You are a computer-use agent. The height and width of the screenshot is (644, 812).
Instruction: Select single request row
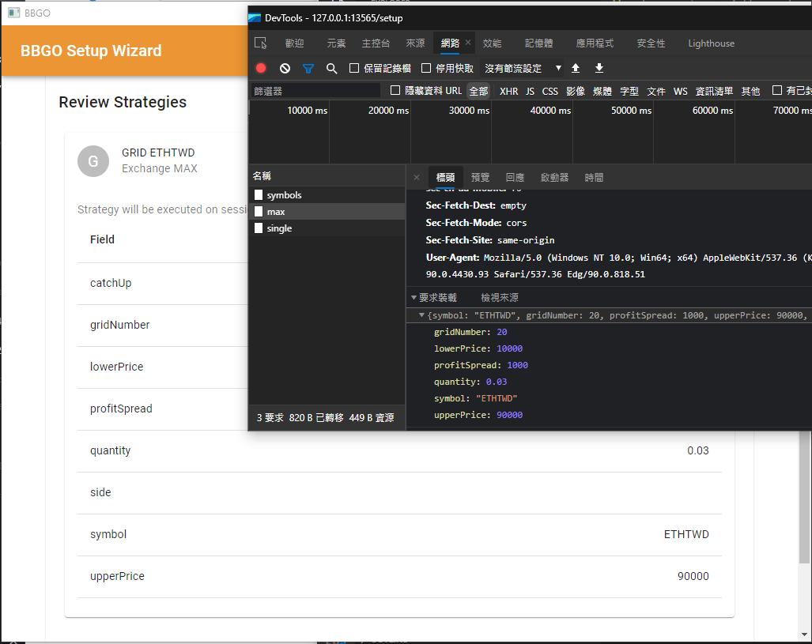pos(327,228)
